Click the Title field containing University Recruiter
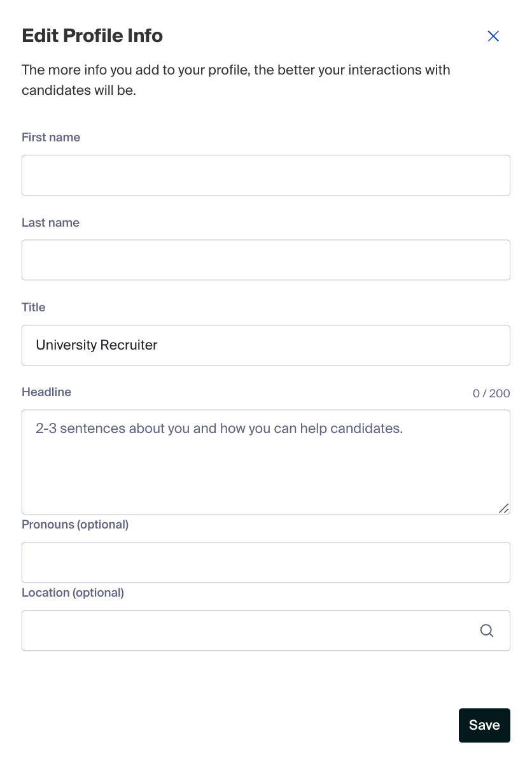Image resolution: width=532 pixels, height=759 pixels. pos(266,345)
